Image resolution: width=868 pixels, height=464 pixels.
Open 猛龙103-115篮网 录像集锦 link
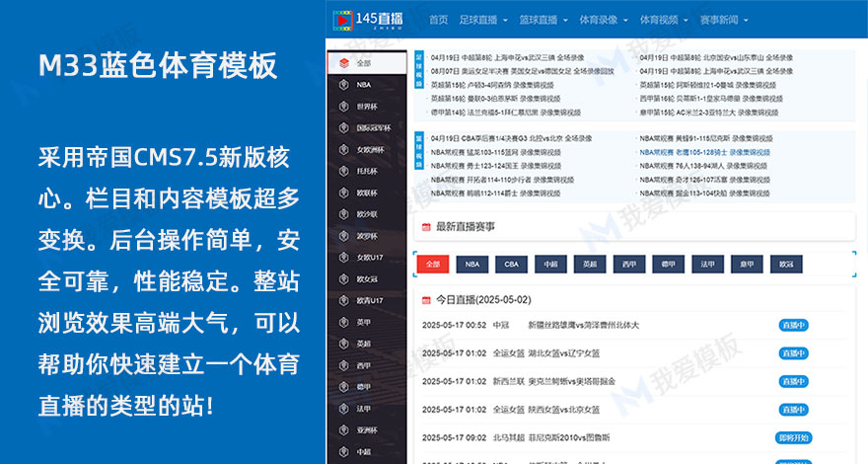pos(496,152)
